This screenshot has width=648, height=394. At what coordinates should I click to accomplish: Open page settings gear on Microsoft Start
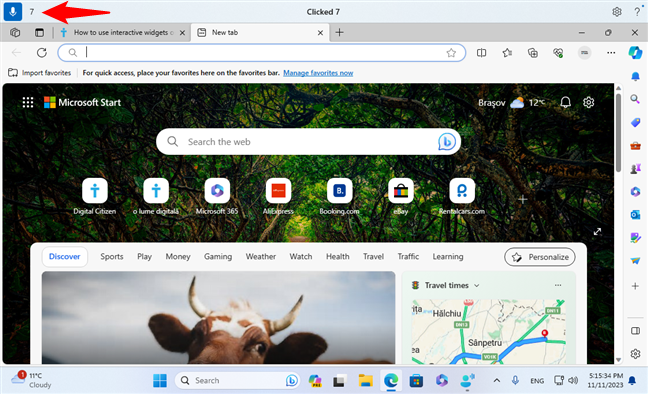click(x=588, y=102)
